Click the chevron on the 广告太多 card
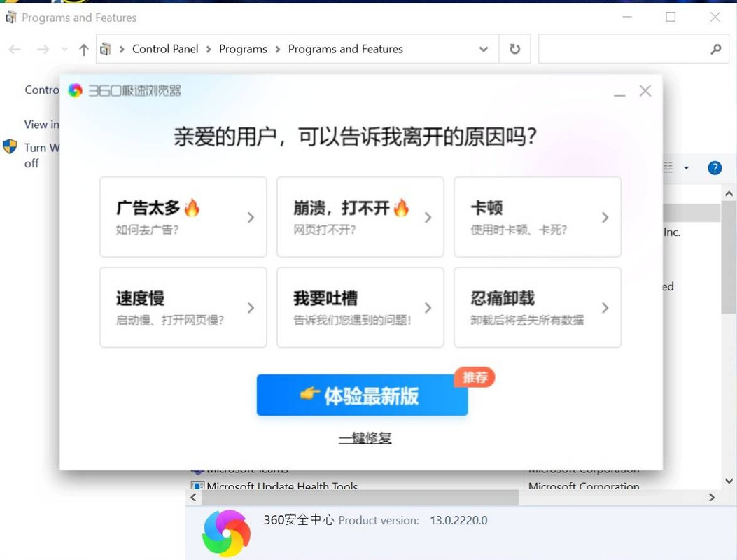The image size is (737, 560). click(x=251, y=217)
